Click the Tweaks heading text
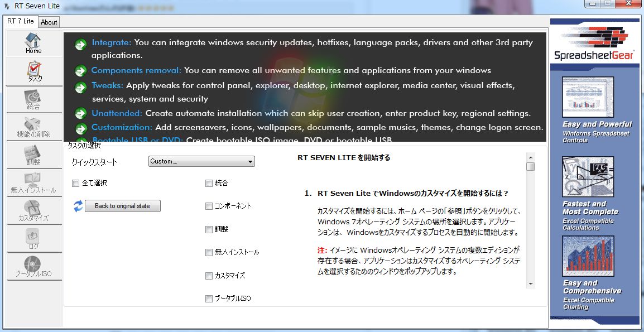The width and height of the screenshot is (644, 332). 107,85
